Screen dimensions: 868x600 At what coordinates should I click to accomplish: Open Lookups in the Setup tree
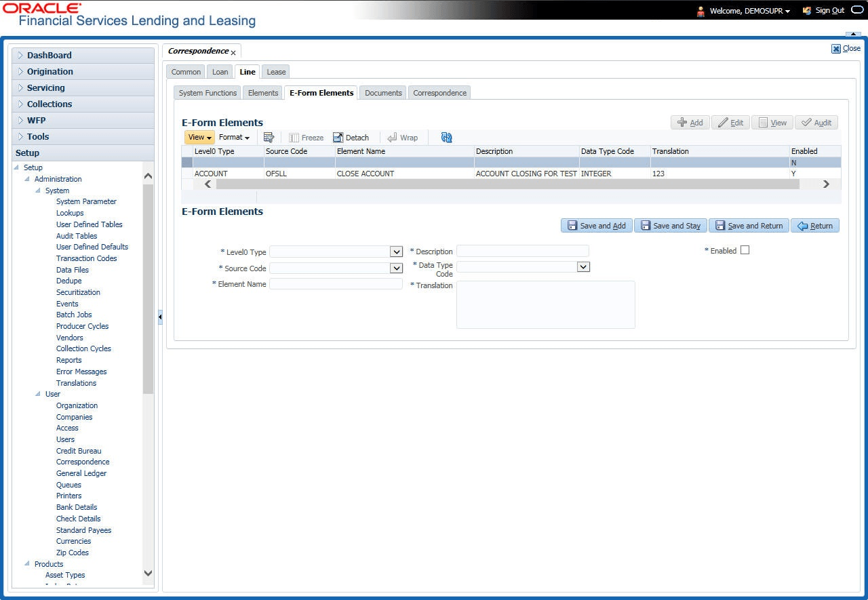point(70,213)
